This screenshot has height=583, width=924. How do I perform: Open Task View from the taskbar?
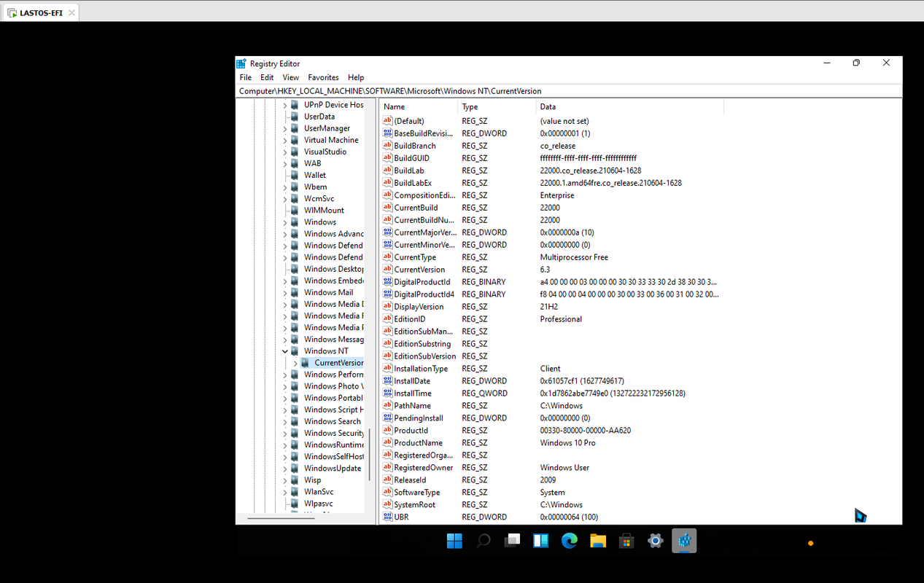point(513,541)
